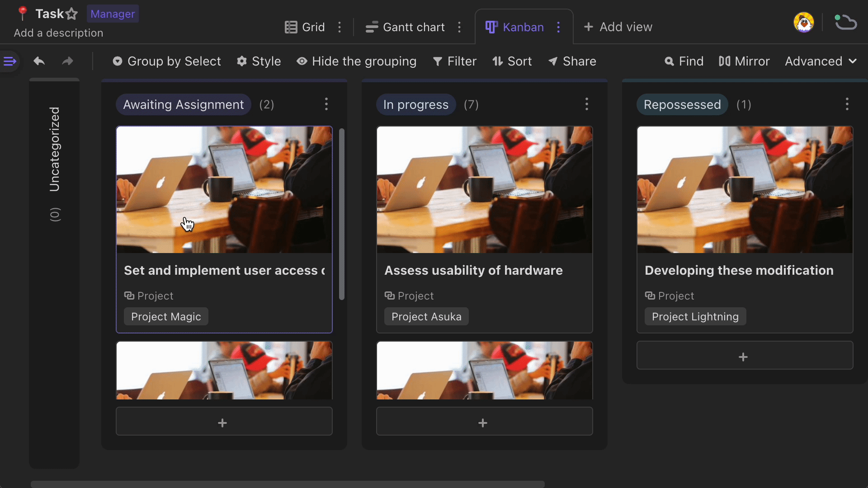Expand Awaiting Assignment column menu
The image size is (868, 488).
coord(326,103)
